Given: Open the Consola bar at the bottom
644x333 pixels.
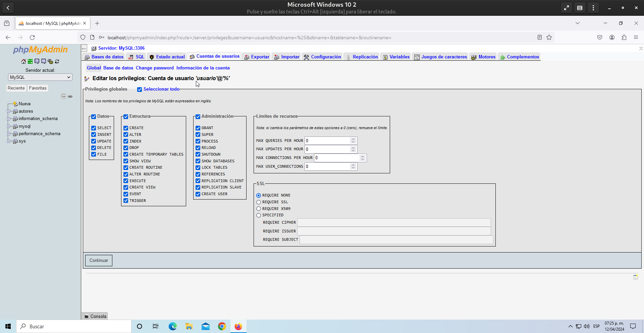Looking at the screenshot, I should [x=95, y=316].
